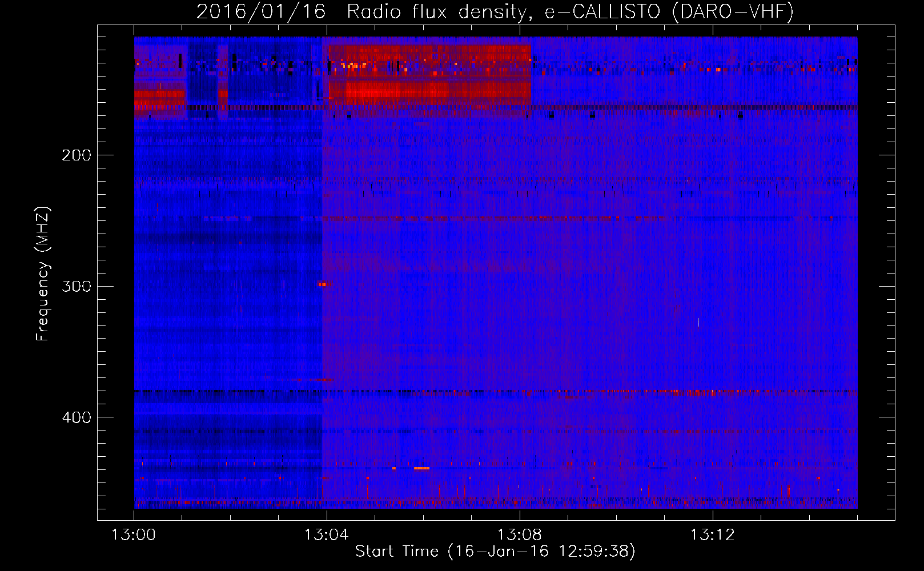
Task: Click the 'Frequency (MHZ)' axis label
Action: coord(43,274)
